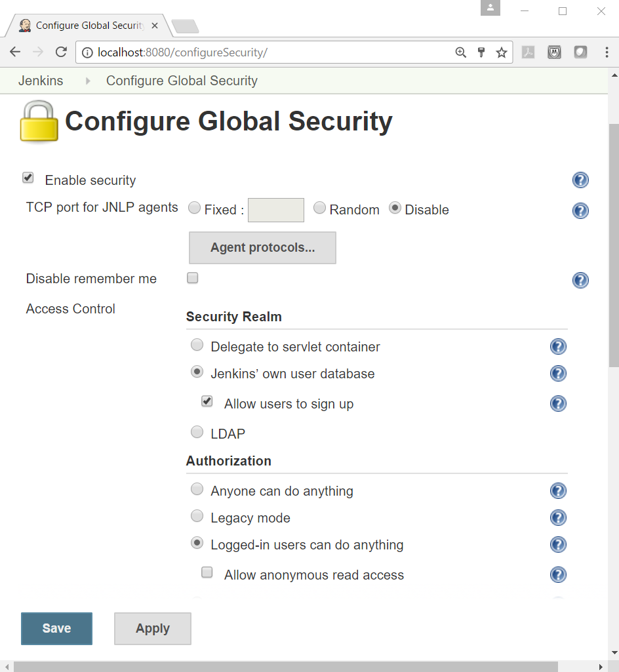
Task: Check Allow anonymous read access
Action: click(x=207, y=572)
